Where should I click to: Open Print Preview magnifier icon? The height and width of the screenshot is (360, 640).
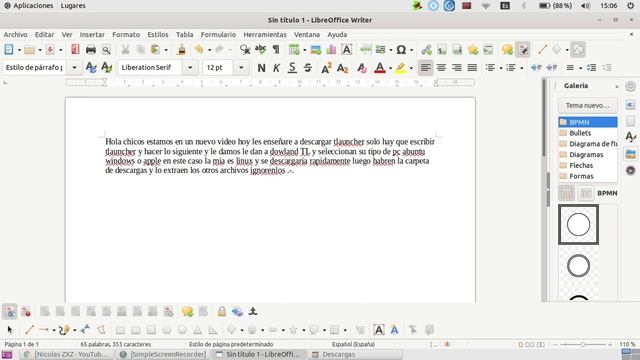106,50
